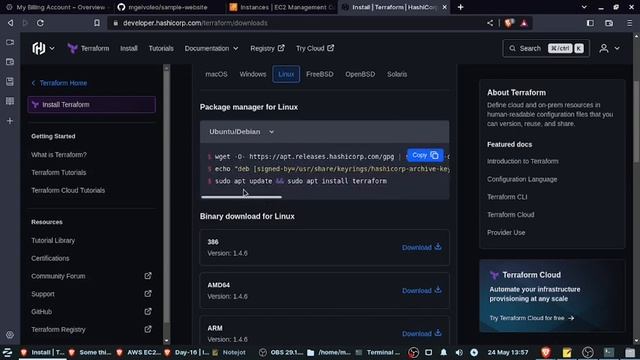
Task: Close the Install Terraform browser tab
Action: click(x=444, y=7)
